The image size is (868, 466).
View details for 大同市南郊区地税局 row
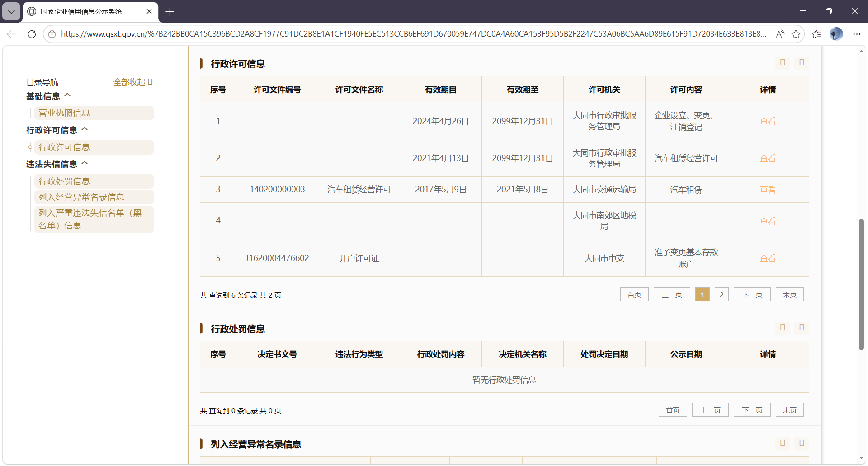coord(768,221)
